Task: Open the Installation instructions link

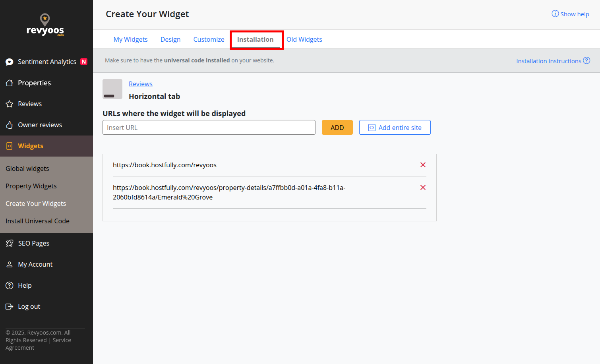Action: pyautogui.click(x=549, y=61)
